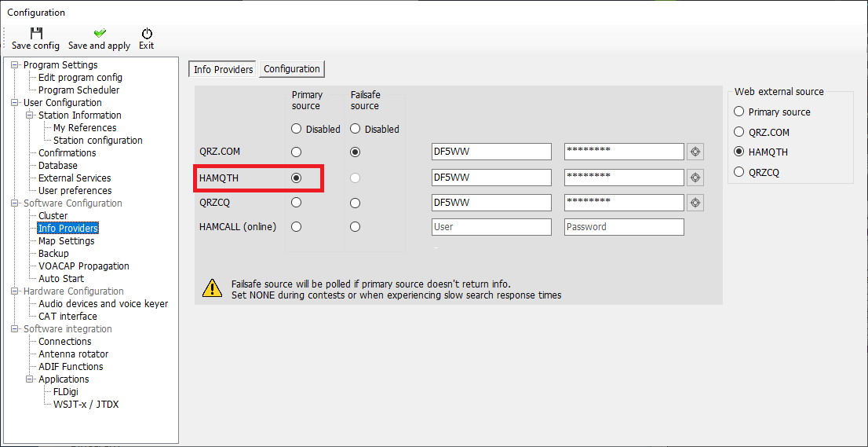The width and height of the screenshot is (868, 447).
Task: Open Auto Start settings
Action: point(61,279)
